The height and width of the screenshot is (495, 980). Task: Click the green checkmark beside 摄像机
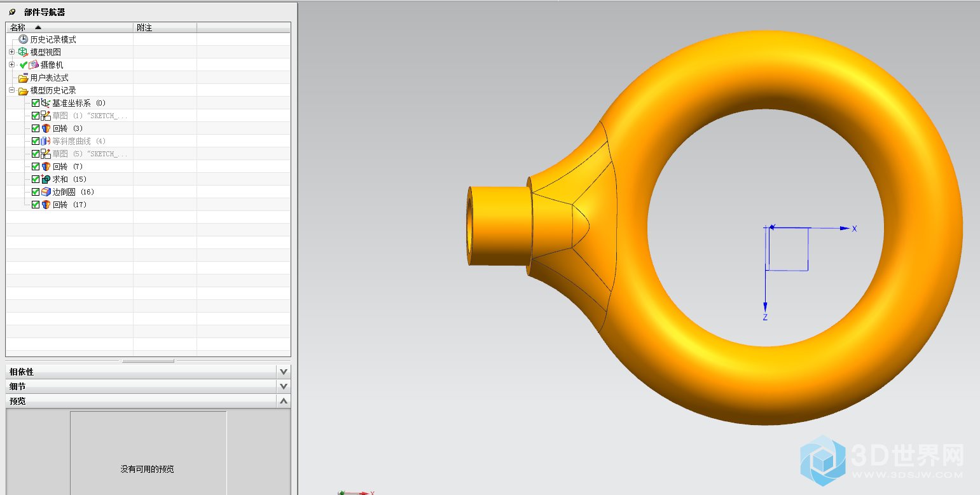(24, 65)
